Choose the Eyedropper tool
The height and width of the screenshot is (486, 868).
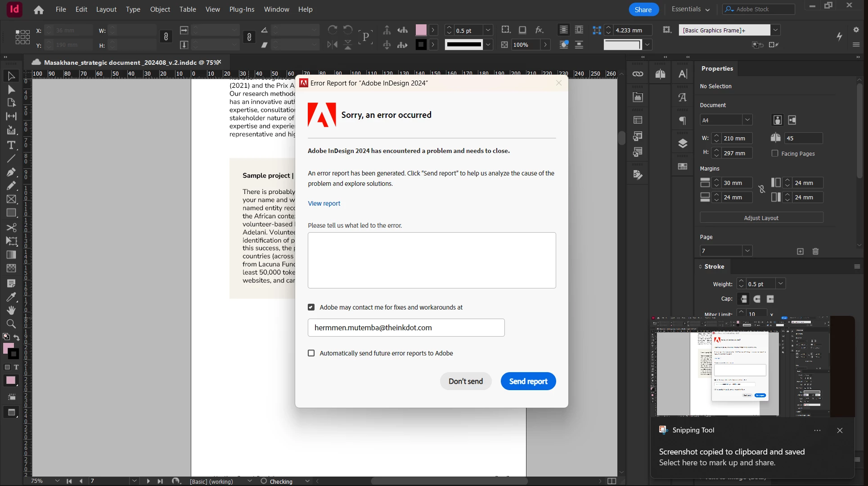(11, 297)
